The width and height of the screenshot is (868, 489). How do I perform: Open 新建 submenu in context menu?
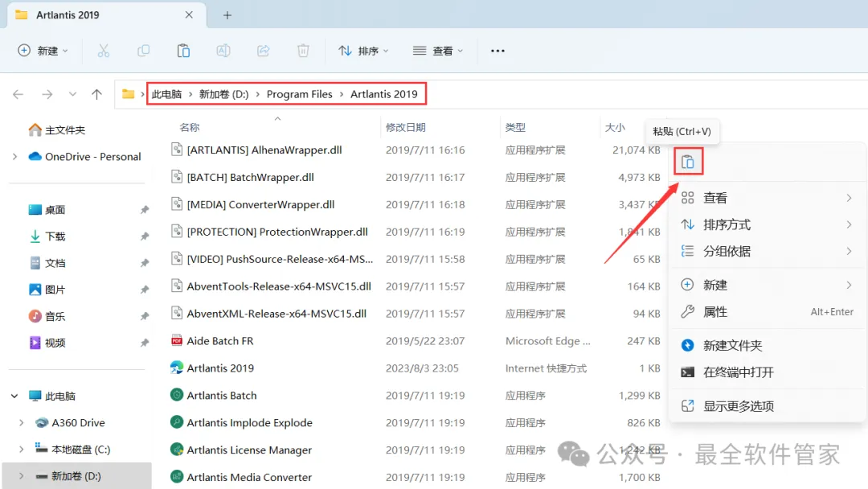(767, 285)
